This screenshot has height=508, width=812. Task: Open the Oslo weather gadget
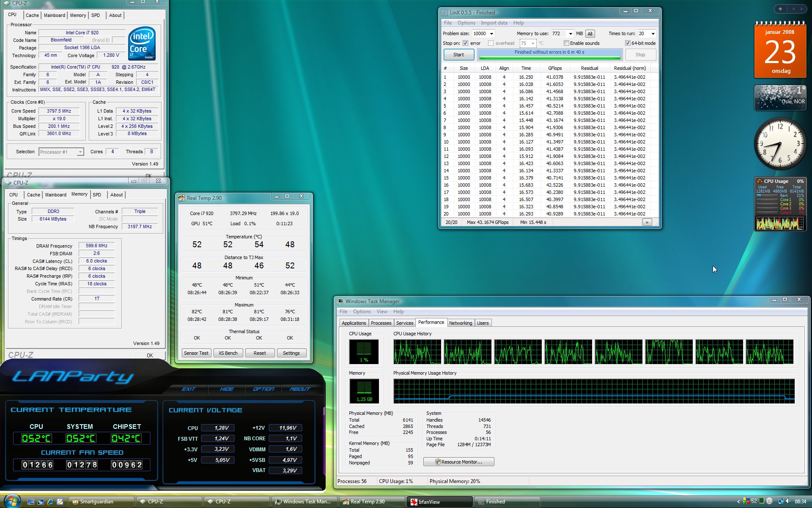click(780, 97)
